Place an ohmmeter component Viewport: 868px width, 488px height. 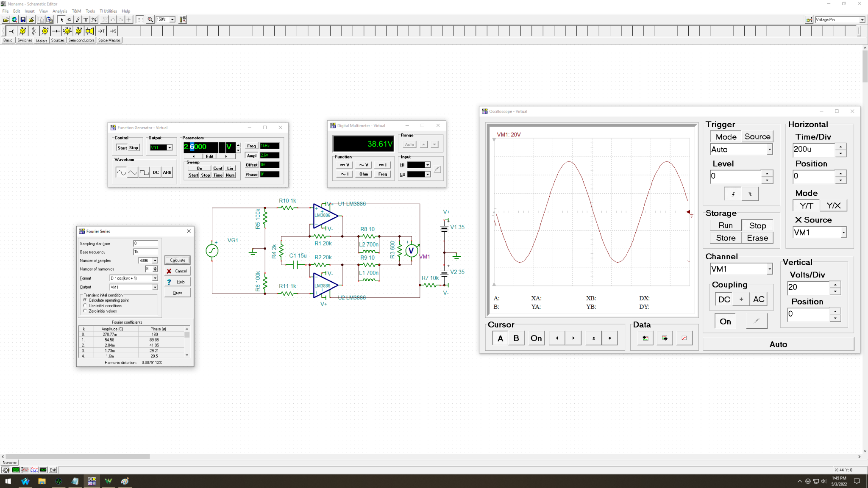pyautogui.click(x=79, y=31)
